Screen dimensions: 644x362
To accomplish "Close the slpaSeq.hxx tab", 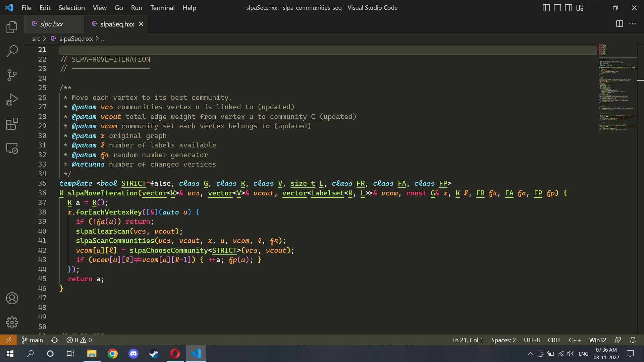I will (x=141, y=24).
